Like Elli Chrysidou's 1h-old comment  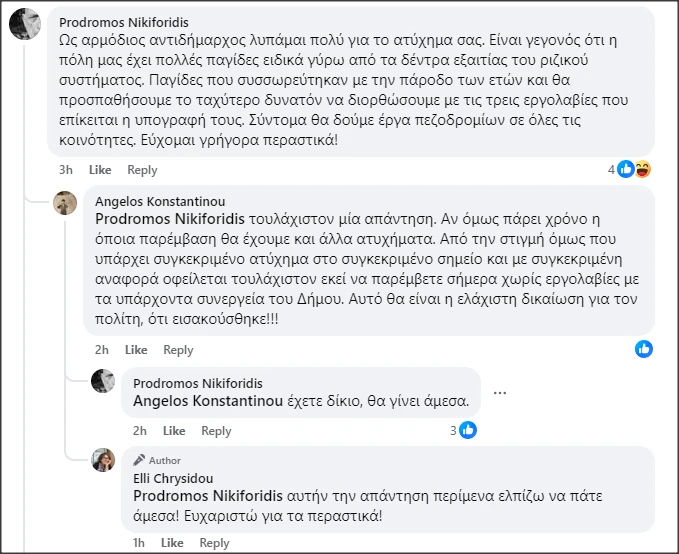point(173,543)
